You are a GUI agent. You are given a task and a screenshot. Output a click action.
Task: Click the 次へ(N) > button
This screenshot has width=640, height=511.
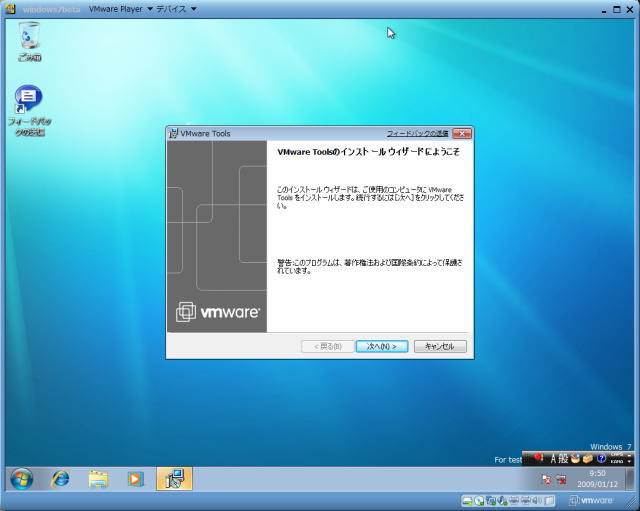pos(382,347)
